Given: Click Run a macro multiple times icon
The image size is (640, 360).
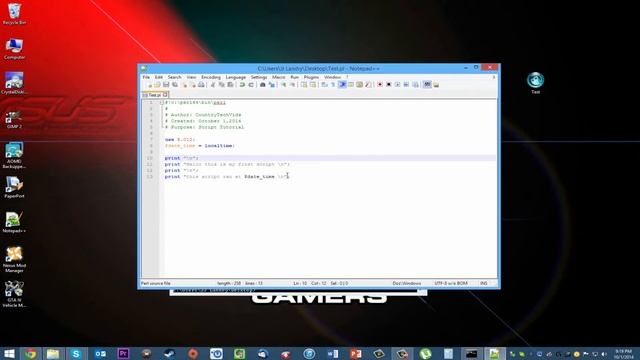Looking at the screenshot, I should pos(406,85).
